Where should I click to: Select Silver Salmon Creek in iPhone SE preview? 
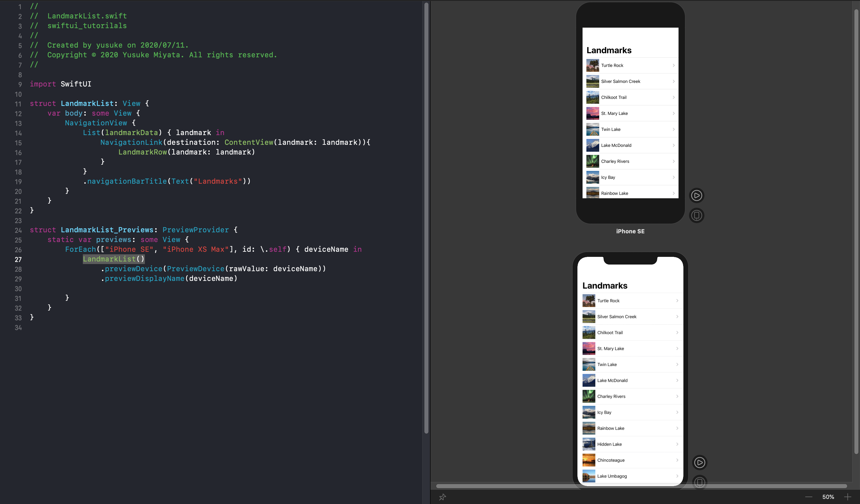(x=620, y=82)
